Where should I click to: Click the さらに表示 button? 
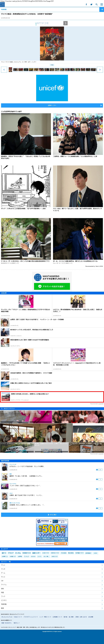point(52,515)
